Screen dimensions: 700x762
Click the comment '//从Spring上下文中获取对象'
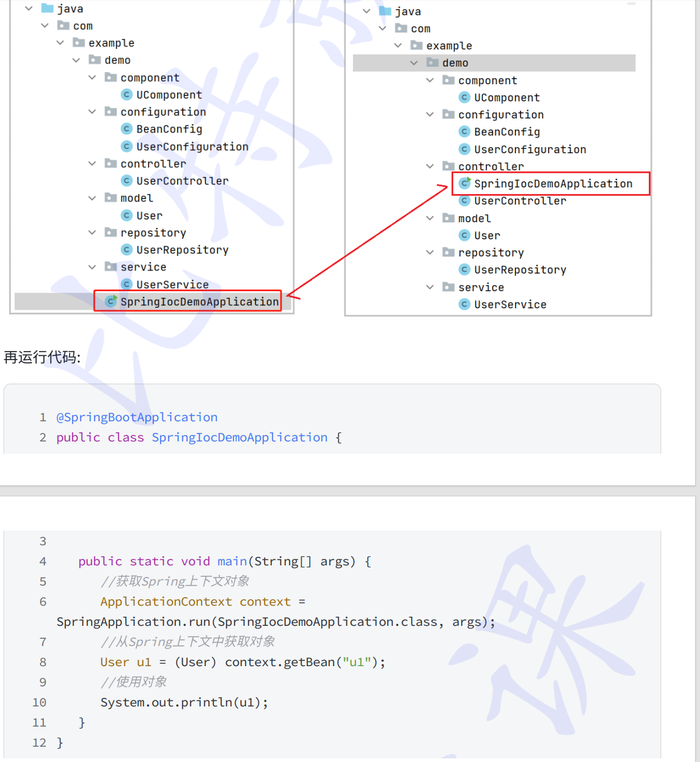click(x=188, y=642)
